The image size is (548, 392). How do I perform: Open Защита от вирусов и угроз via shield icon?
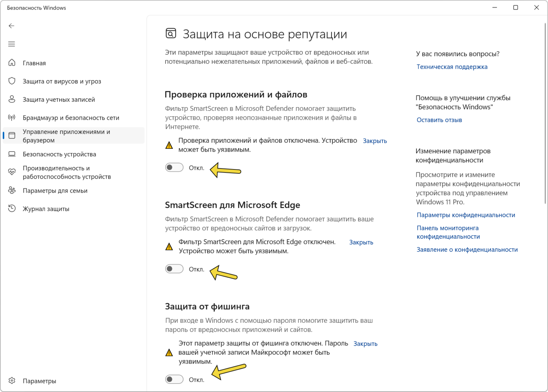click(x=12, y=81)
